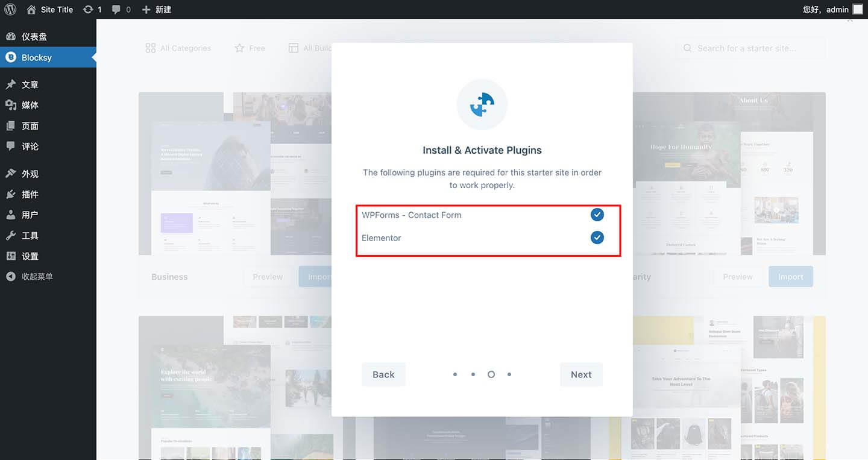Go to the fourth step dot

(x=509, y=374)
